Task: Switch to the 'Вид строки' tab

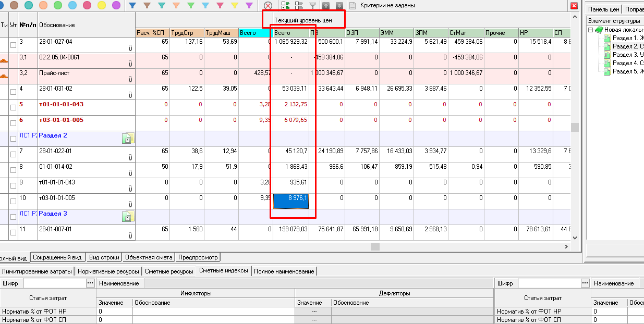Action: click(104, 257)
